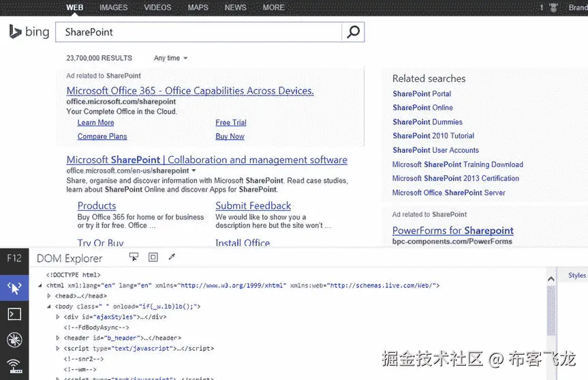The height and width of the screenshot is (380, 588).
Task: Open Microsoft Office 365 ad link
Action: coord(190,91)
